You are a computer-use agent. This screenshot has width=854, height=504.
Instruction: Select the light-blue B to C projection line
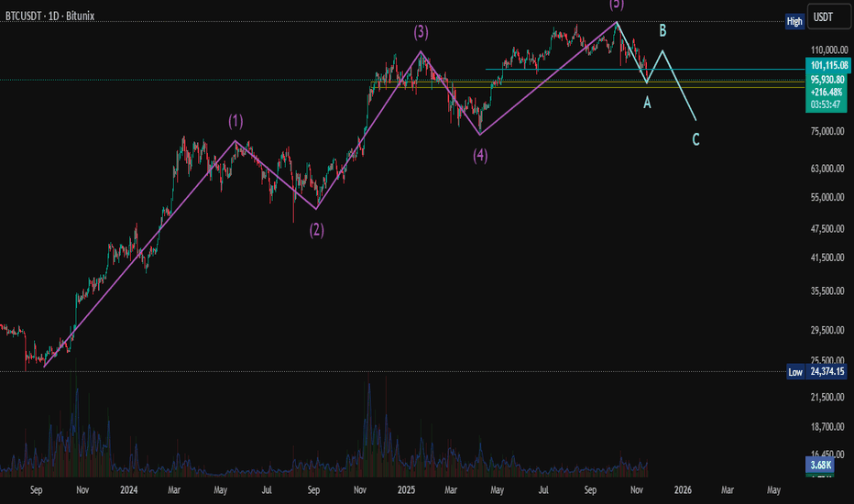tap(679, 85)
